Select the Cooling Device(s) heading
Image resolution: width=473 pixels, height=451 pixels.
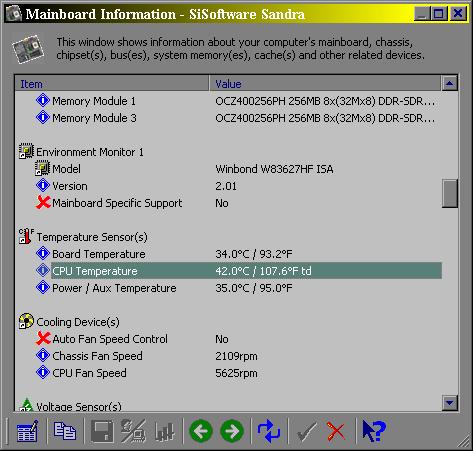coord(78,322)
